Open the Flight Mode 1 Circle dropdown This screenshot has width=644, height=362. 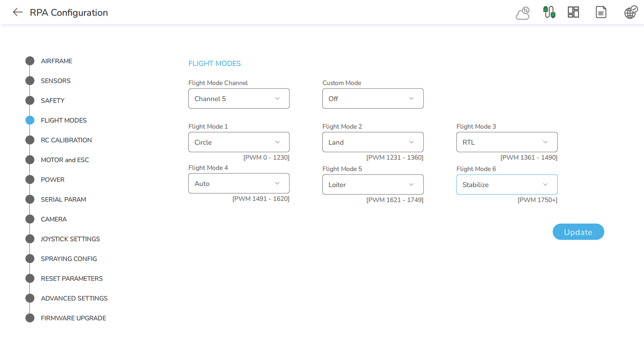click(239, 142)
